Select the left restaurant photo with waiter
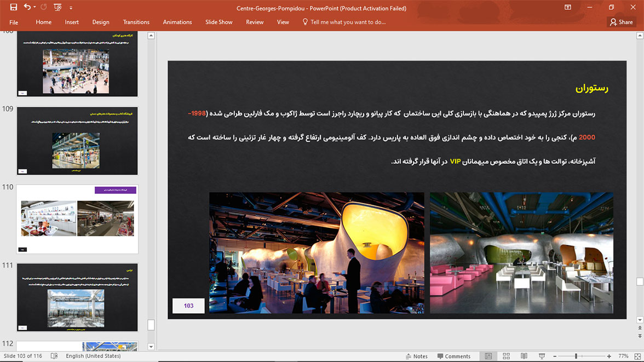The height and width of the screenshot is (362, 644). pyautogui.click(x=317, y=252)
